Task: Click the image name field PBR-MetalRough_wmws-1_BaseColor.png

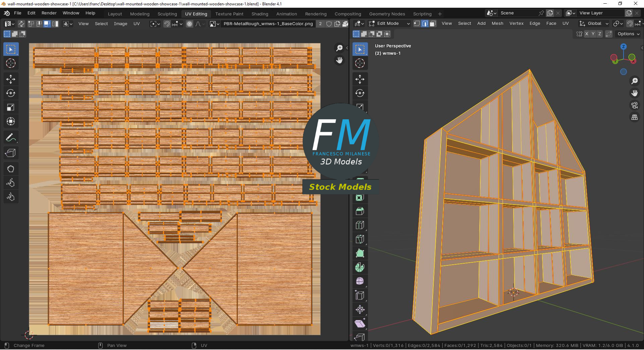Action: pyautogui.click(x=268, y=24)
